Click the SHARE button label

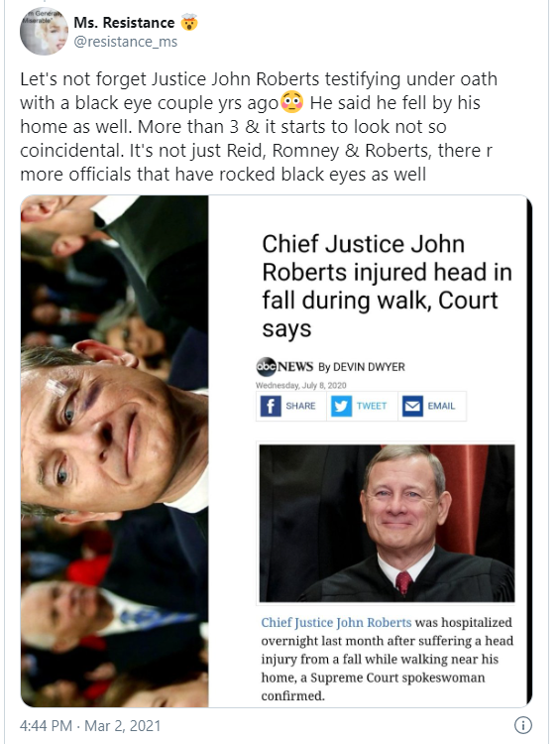(x=300, y=406)
